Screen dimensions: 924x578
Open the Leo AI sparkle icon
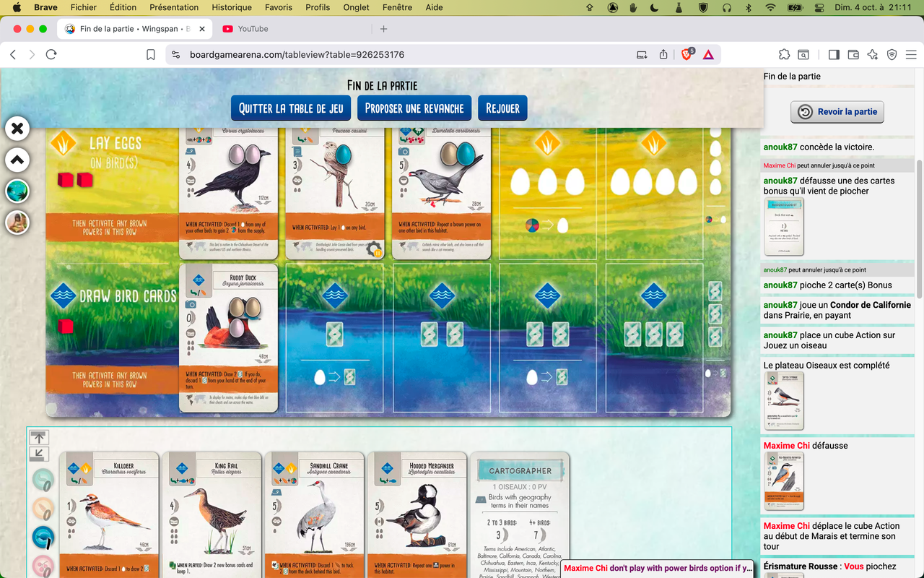873,54
